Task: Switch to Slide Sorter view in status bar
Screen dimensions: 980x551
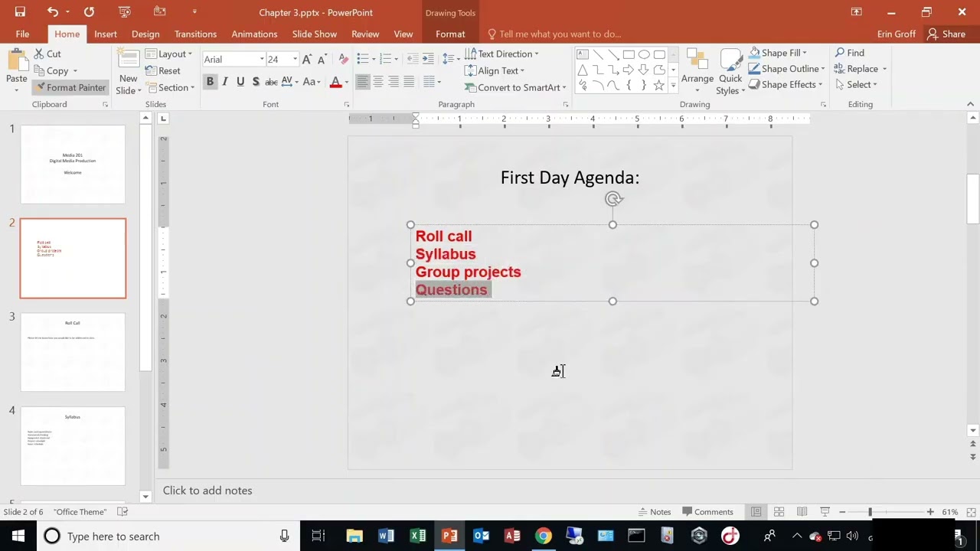Action: (x=779, y=512)
